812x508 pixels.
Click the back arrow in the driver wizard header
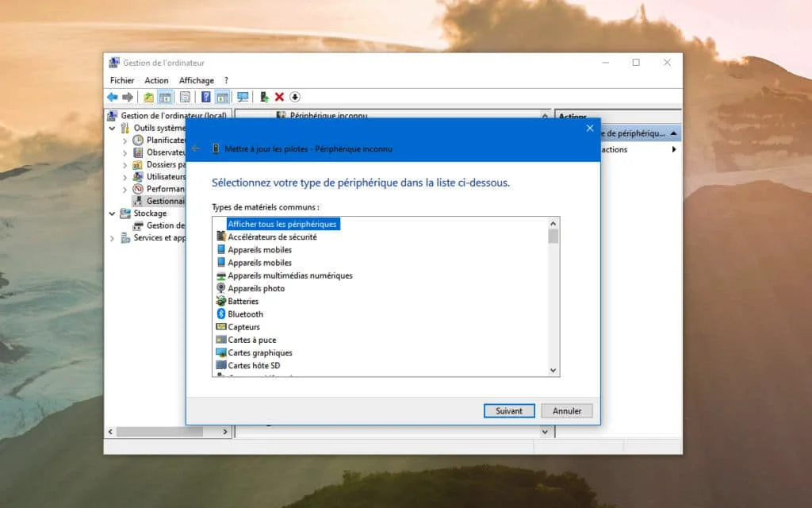[196, 148]
